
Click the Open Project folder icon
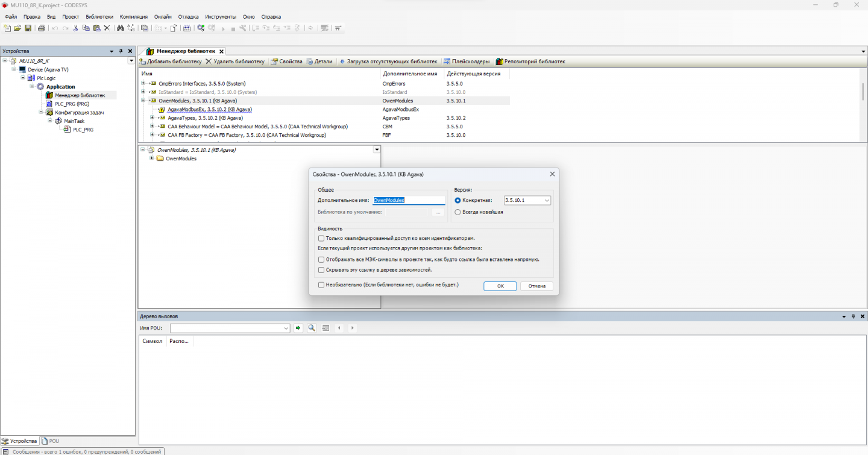coord(17,28)
